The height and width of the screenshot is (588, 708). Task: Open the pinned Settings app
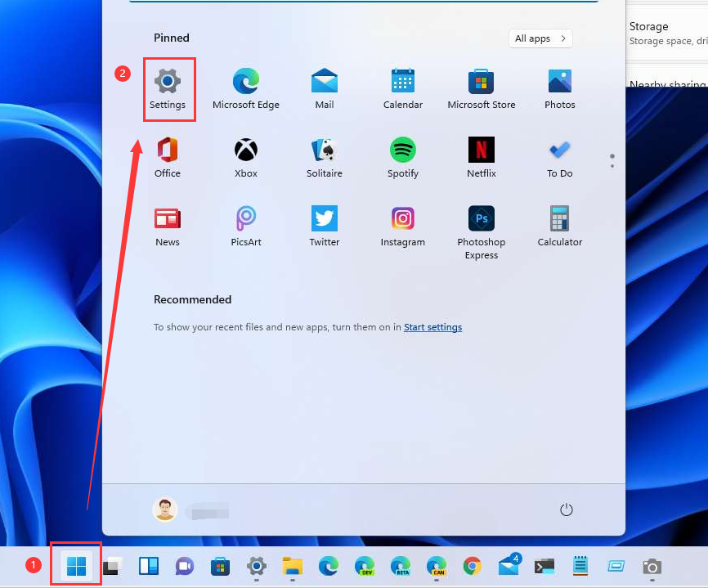click(168, 89)
